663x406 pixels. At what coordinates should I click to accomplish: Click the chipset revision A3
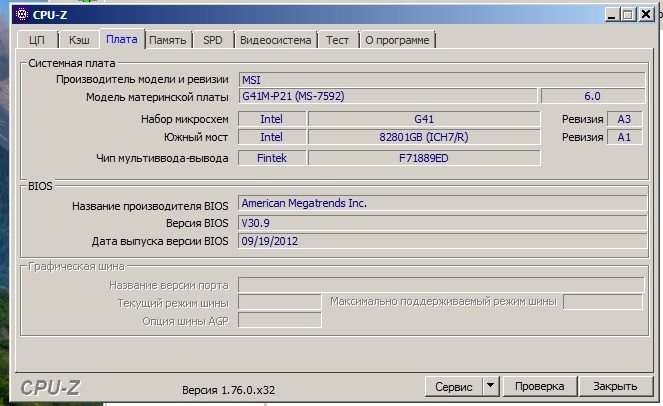pos(625,119)
